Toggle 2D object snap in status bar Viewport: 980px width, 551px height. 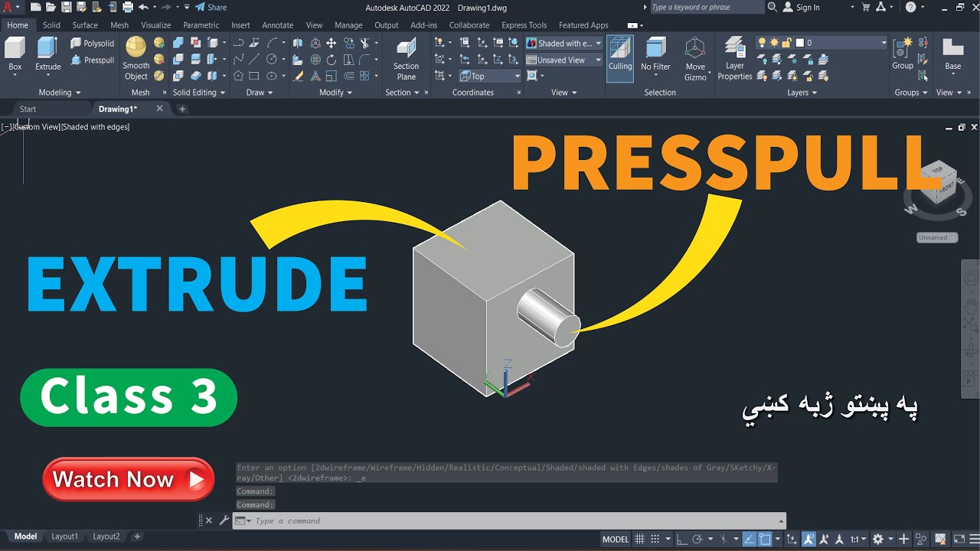765,539
